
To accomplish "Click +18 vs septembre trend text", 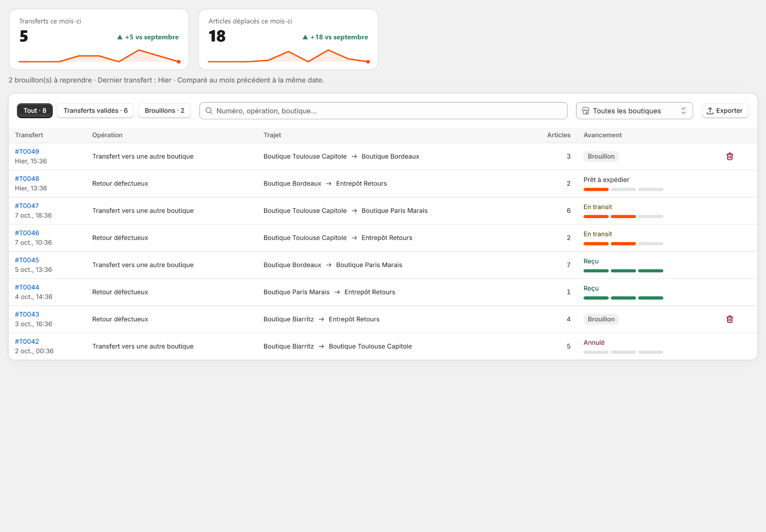I will [x=335, y=37].
